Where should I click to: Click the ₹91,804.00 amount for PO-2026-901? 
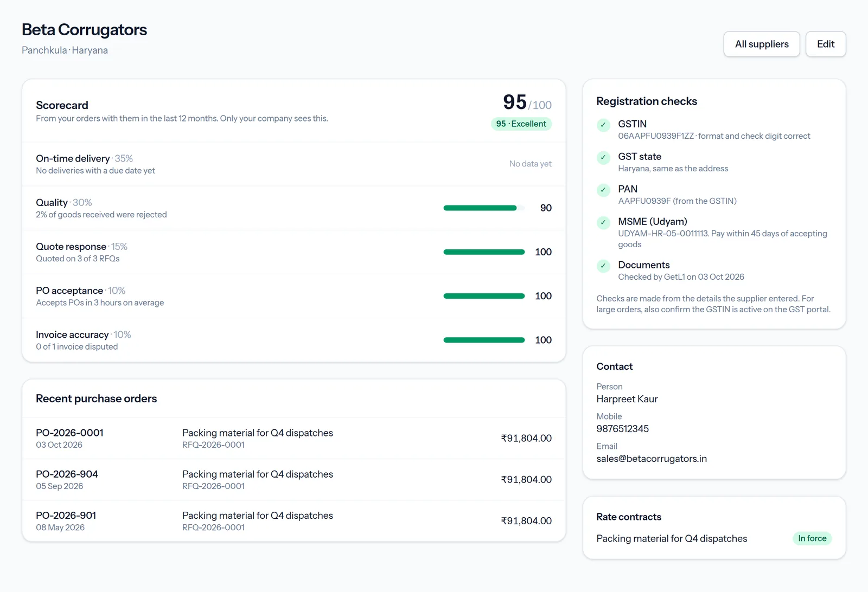[x=526, y=520]
